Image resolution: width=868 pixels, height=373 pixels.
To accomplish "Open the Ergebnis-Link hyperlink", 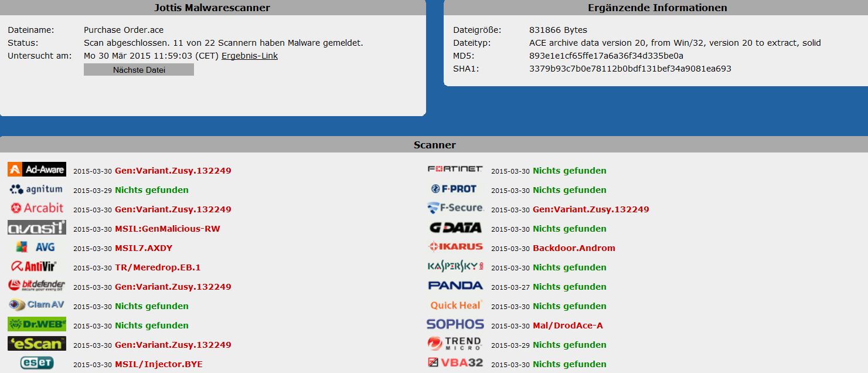I will click(250, 56).
